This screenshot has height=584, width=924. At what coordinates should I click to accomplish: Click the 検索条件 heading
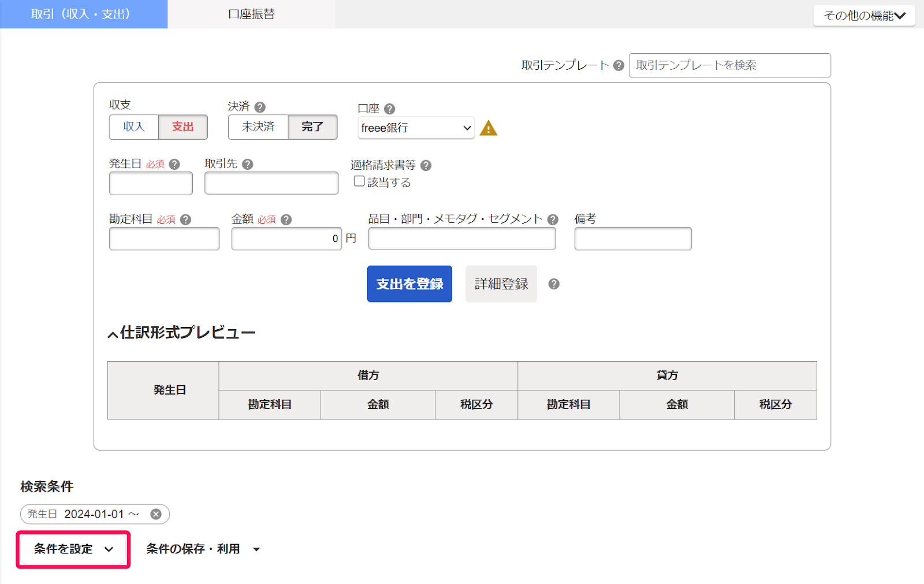(x=47, y=487)
